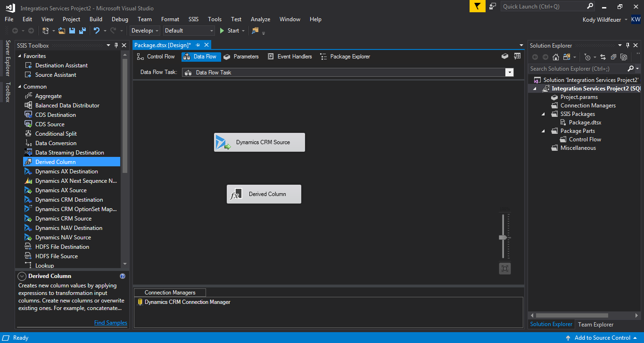Image resolution: width=644 pixels, height=343 pixels.
Task: Click the Send Feedback person icon
Action: tap(493, 7)
